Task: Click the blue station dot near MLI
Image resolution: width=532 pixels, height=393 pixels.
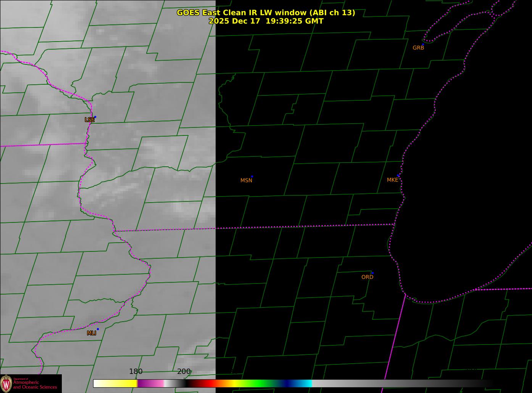Action: click(98, 329)
